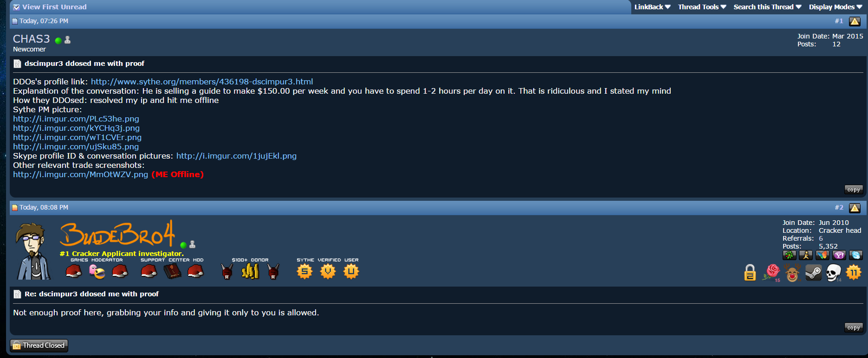Screen dimensions: 868x358
Task: Open the dscimpur3 profile link
Action: [x=202, y=82]
